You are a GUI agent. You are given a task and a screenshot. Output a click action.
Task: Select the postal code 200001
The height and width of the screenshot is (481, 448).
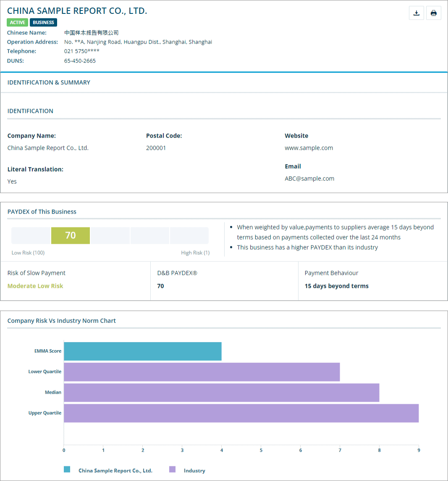(156, 148)
